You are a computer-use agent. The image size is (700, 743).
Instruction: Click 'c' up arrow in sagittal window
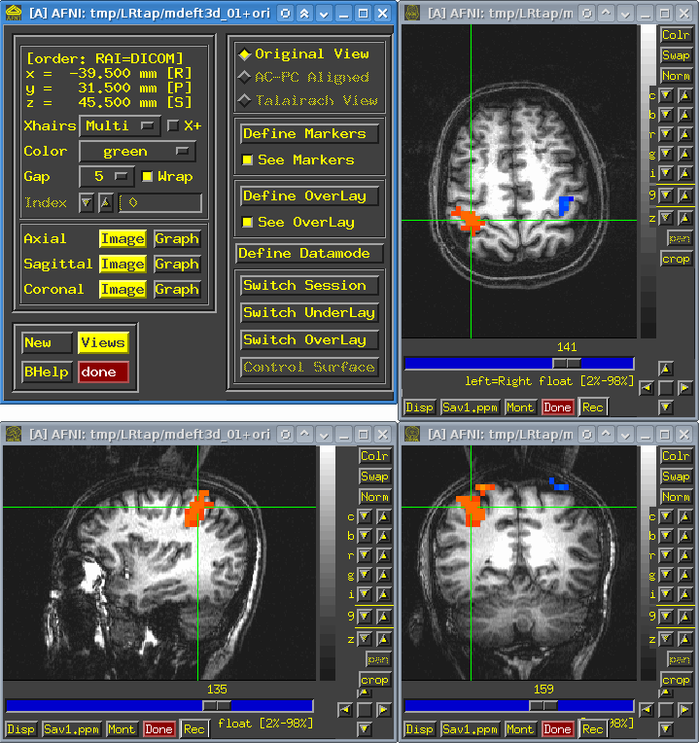[x=383, y=516]
